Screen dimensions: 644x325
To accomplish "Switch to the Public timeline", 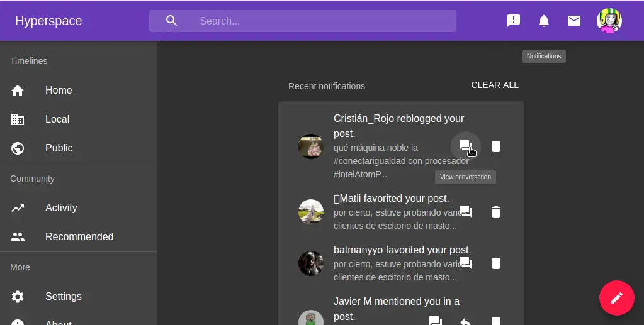I will [x=59, y=148].
